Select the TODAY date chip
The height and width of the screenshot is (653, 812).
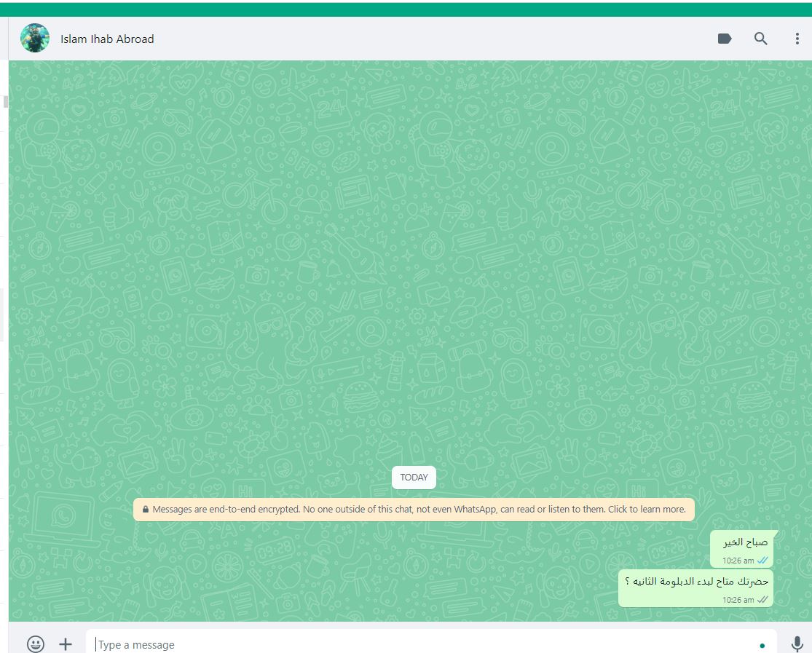414,478
